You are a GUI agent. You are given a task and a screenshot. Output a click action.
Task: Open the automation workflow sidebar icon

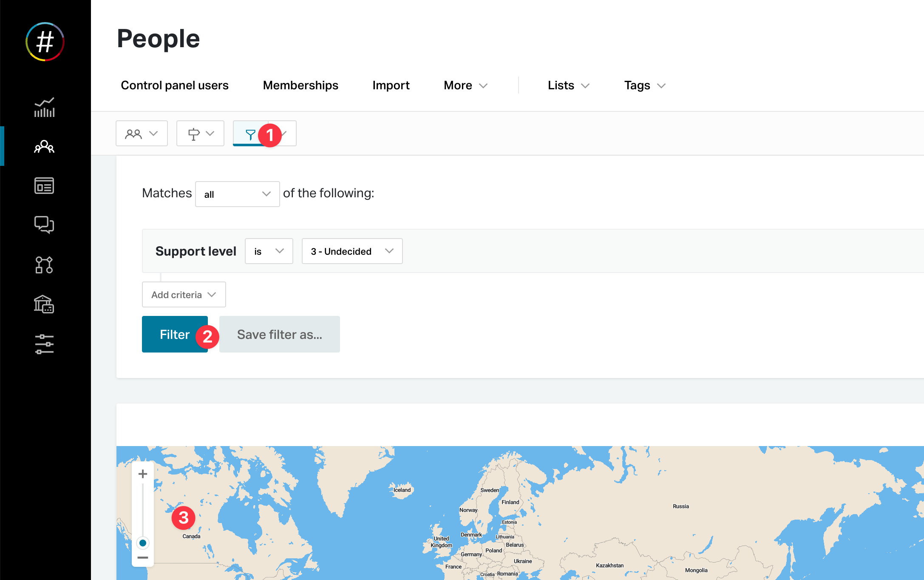[x=44, y=264]
